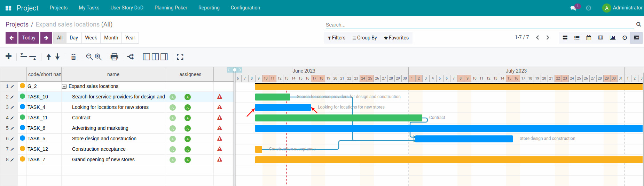Switch to List view
This screenshot has height=186, width=644.
coord(577,38)
